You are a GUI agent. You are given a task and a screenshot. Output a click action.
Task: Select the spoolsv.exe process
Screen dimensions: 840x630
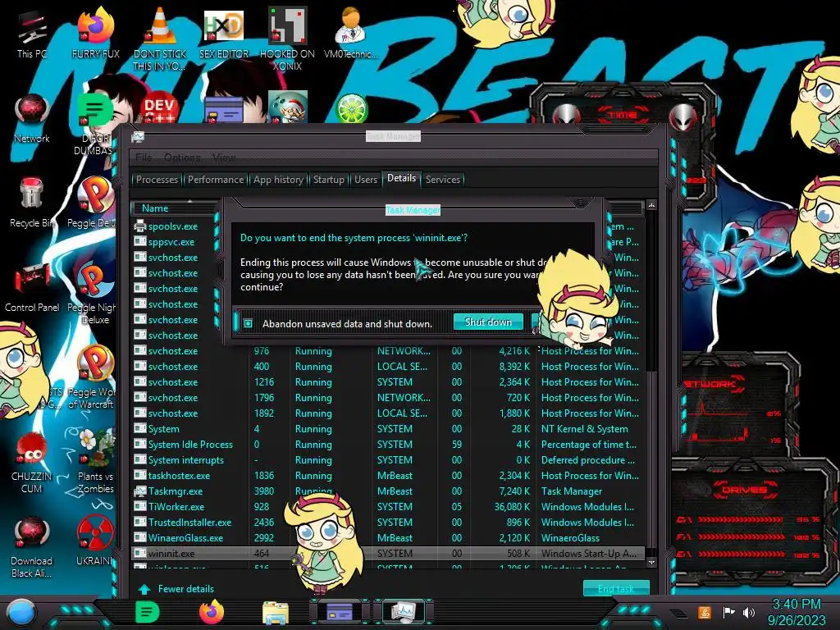172,226
